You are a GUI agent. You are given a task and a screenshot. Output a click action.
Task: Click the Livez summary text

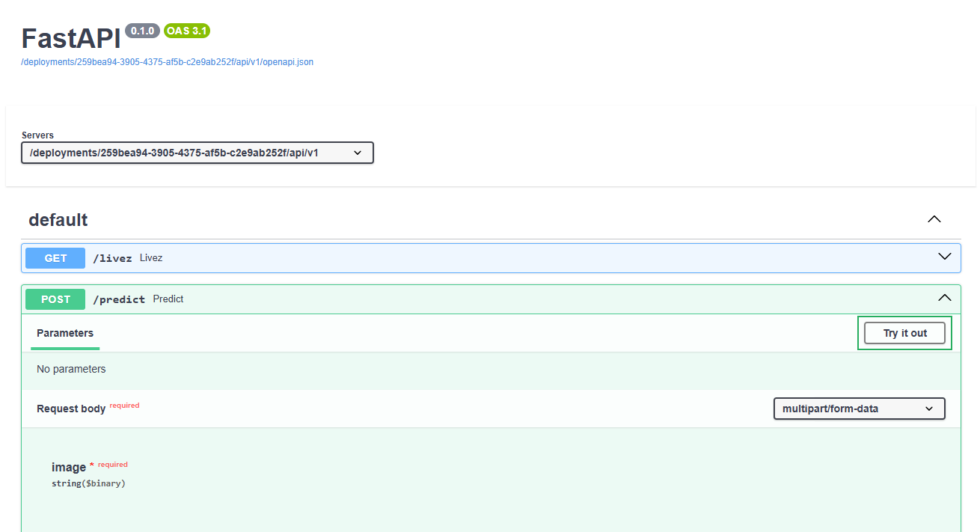(x=151, y=258)
